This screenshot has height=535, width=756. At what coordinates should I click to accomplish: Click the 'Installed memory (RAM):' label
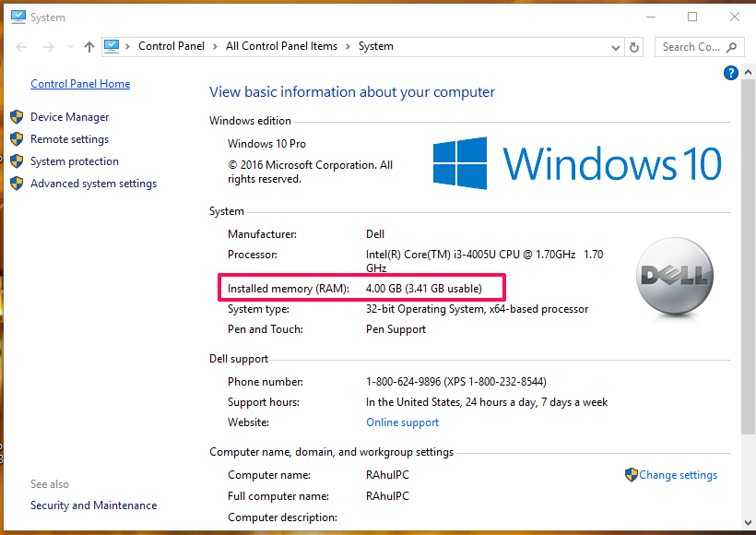click(x=289, y=289)
